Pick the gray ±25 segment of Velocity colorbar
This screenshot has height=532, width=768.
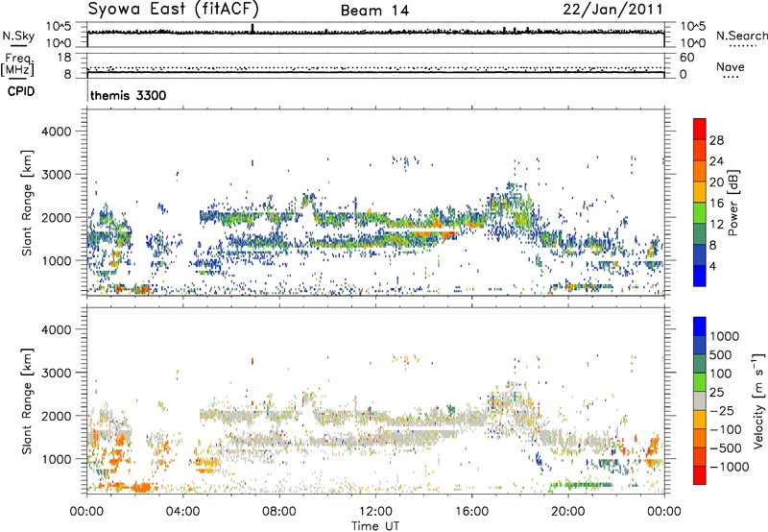[700, 400]
